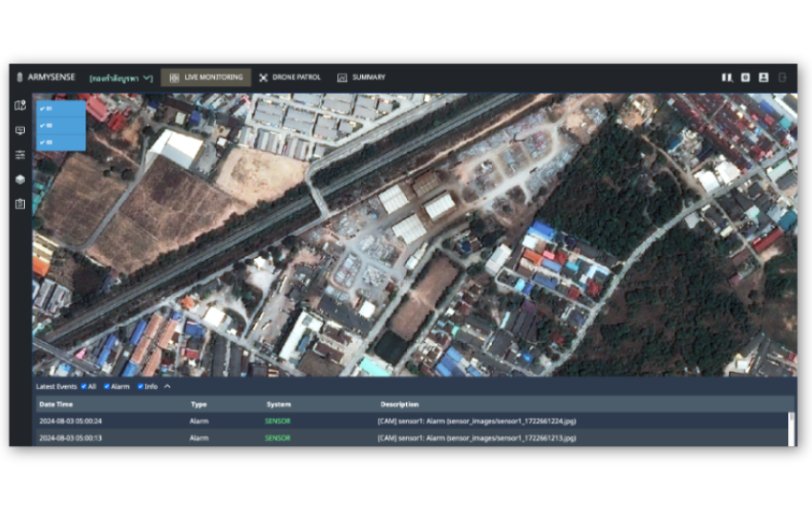Toggle the Info events checkbox
The height and width of the screenshot is (516, 812).
click(140, 387)
